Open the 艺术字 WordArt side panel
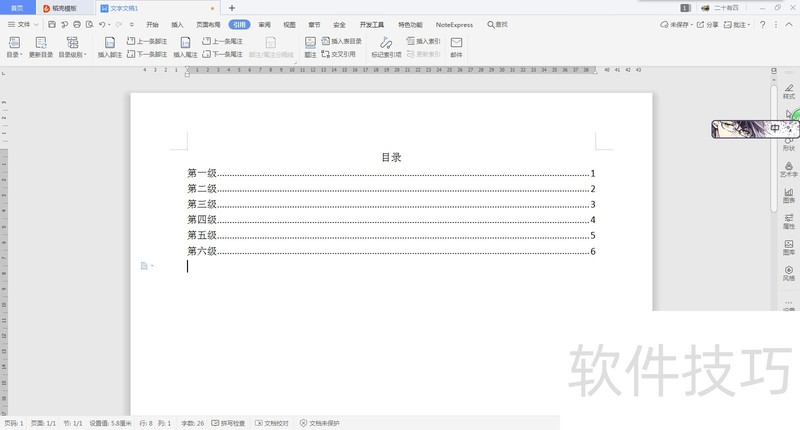This screenshot has height=430, width=800. point(789,169)
